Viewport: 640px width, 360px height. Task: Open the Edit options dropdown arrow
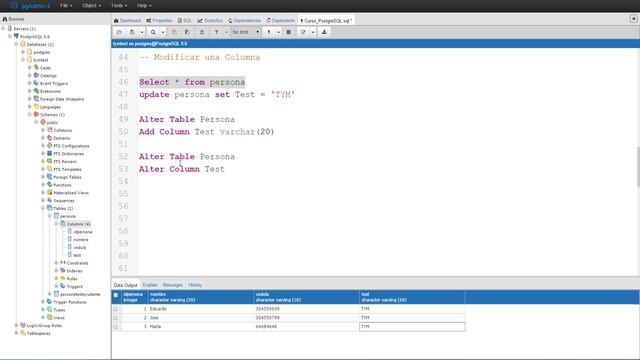point(313,32)
